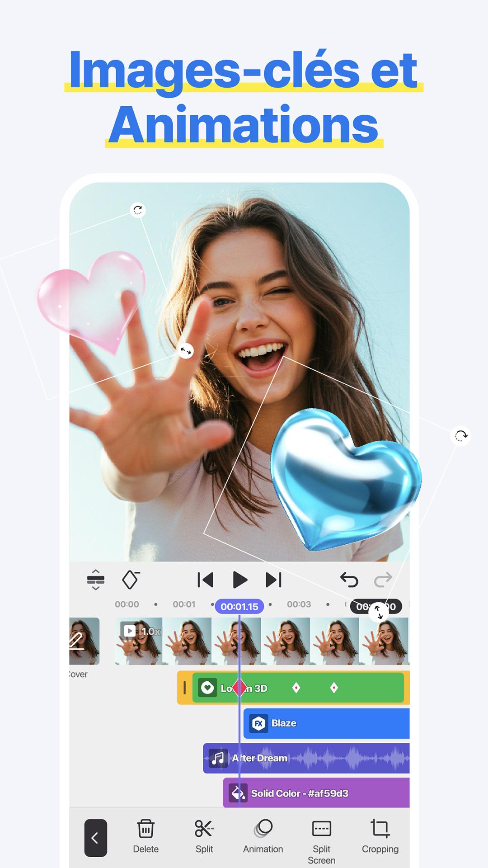
Task: Open the Cropping tool
Action: coord(380,836)
